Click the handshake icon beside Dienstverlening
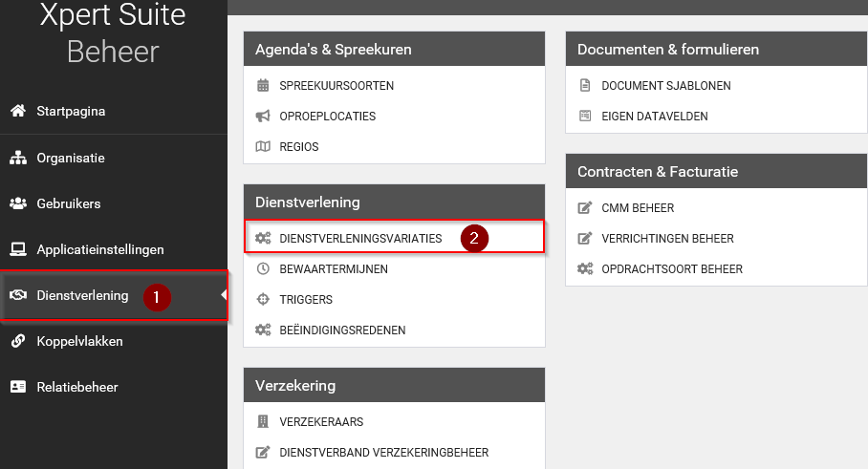 point(17,295)
